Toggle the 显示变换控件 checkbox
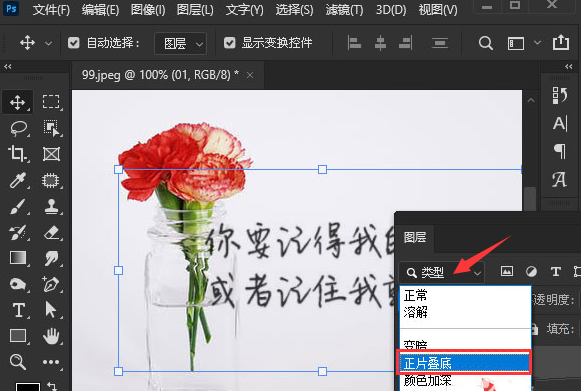Image resolution: width=581 pixels, height=391 pixels. click(x=229, y=43)
